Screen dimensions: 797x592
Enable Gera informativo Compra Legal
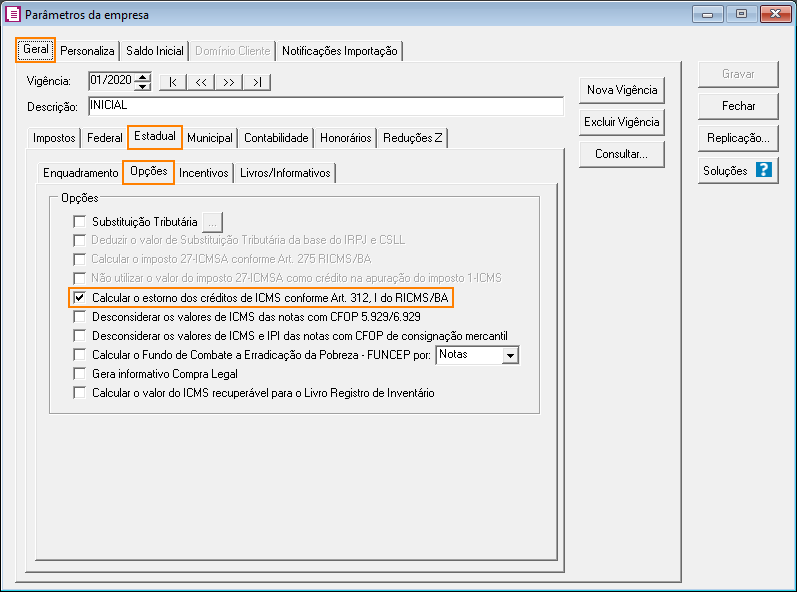[x=80, y=374]
